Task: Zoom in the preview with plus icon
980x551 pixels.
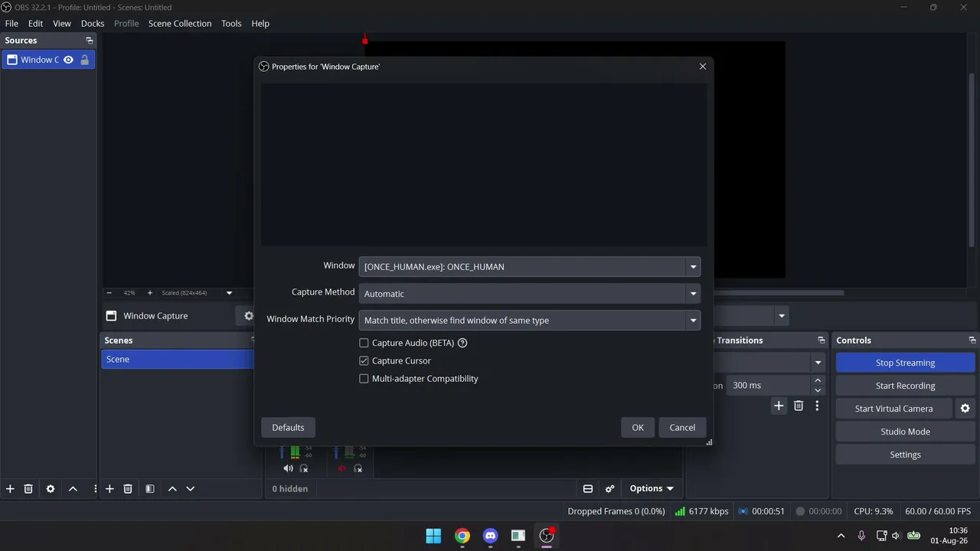Action: point(149,292)
